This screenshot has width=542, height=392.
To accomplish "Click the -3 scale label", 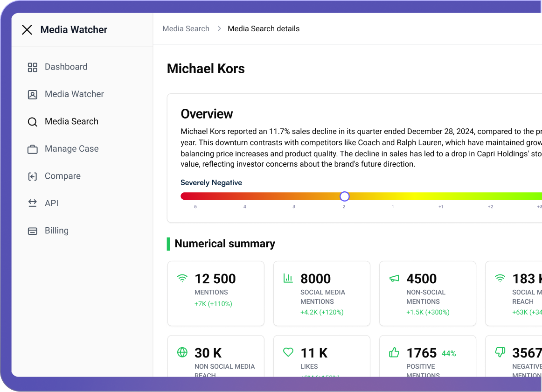I will click(293, 207).
